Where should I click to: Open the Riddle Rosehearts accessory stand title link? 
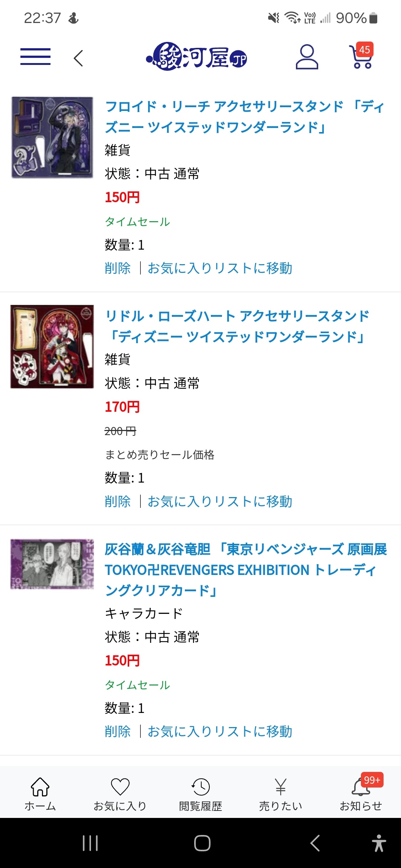(237, 326)
